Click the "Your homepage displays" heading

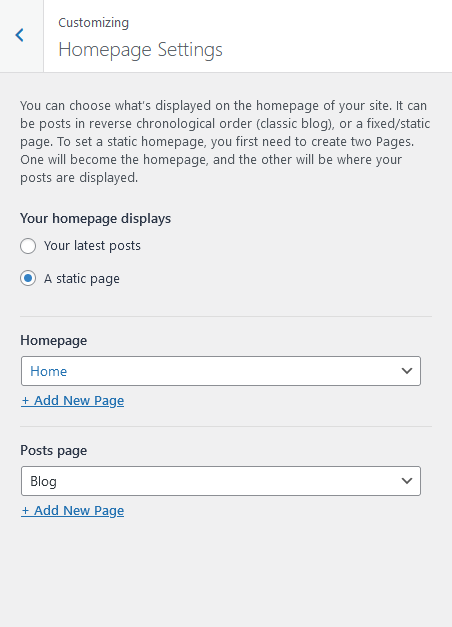point(96,219)
